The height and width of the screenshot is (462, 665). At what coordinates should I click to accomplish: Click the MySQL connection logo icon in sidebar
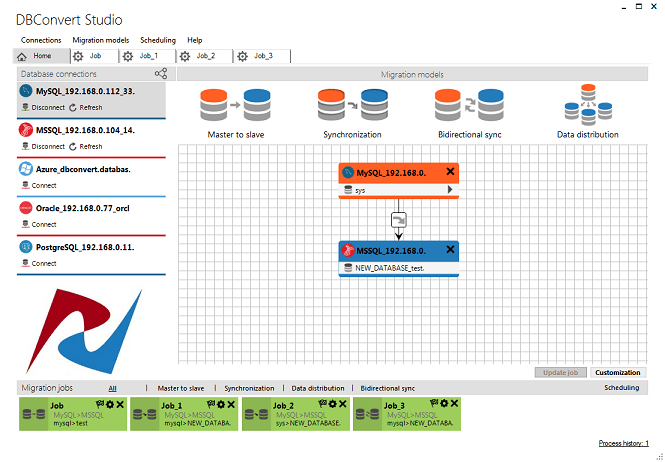[26, 91]
